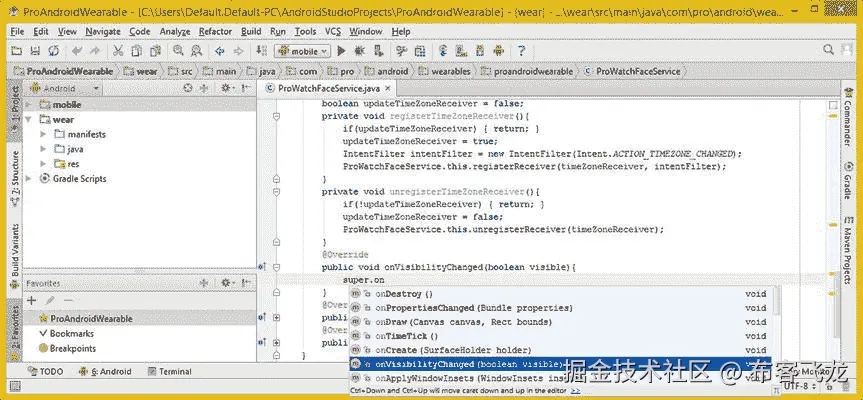
Task: Toggle the Commander side panel
Action: [x=848, y=117]
